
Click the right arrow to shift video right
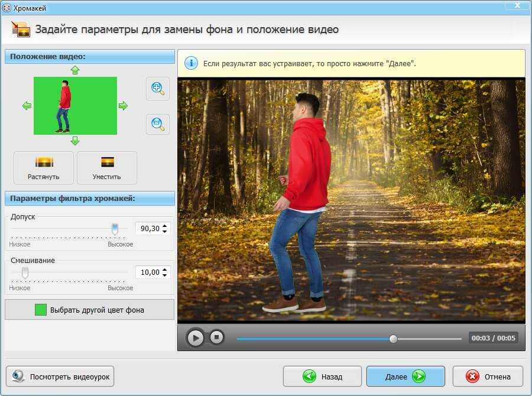(123, 106)
